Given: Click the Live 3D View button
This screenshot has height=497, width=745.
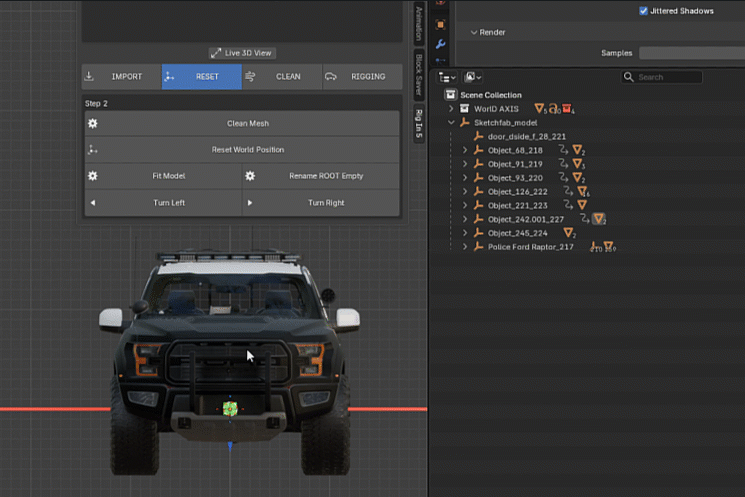Looking at the screenshot, I should coord(242,53).
